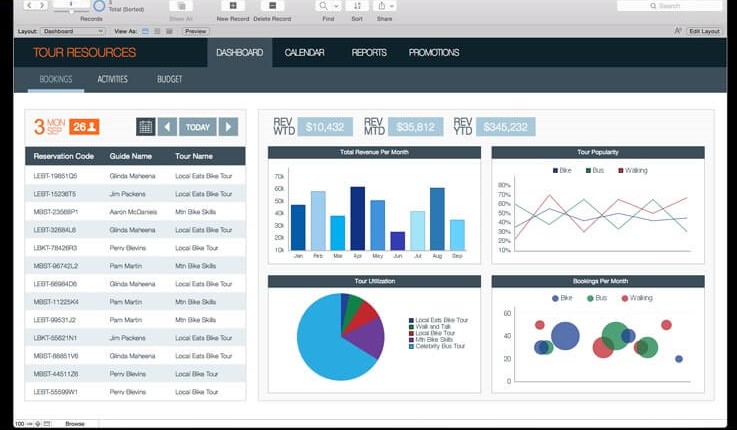Click the zoom in icon in status bar

[38, 424]
